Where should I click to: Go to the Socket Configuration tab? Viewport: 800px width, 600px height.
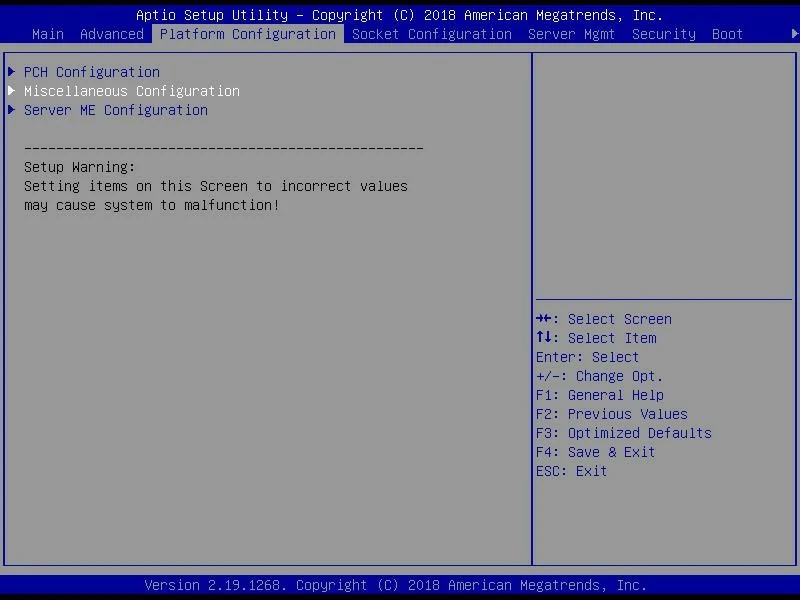coord(432,34)
